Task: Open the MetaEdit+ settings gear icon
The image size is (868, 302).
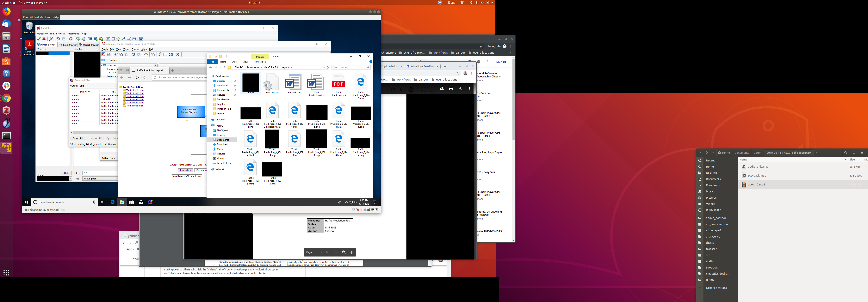Action: 71,39
